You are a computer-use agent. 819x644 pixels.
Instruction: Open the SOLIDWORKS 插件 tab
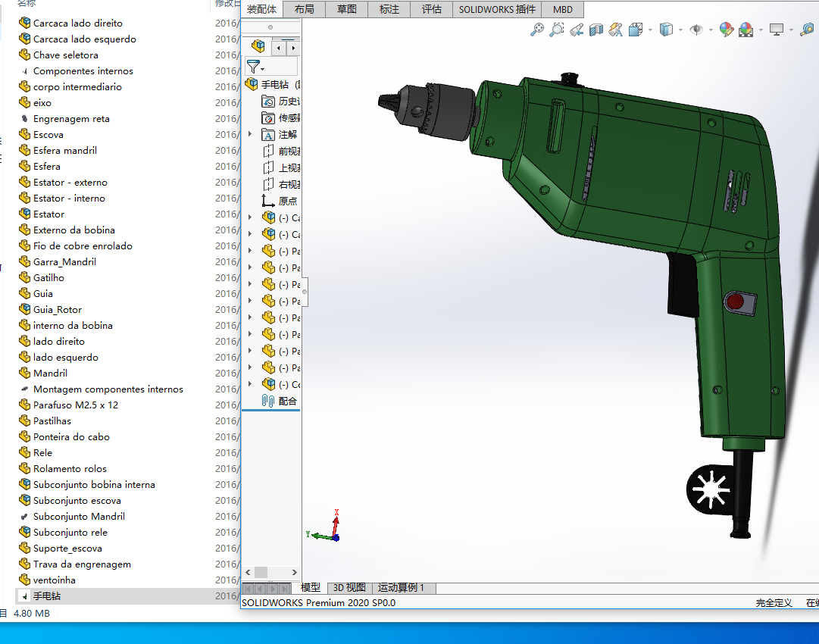(x=497, y=9)
